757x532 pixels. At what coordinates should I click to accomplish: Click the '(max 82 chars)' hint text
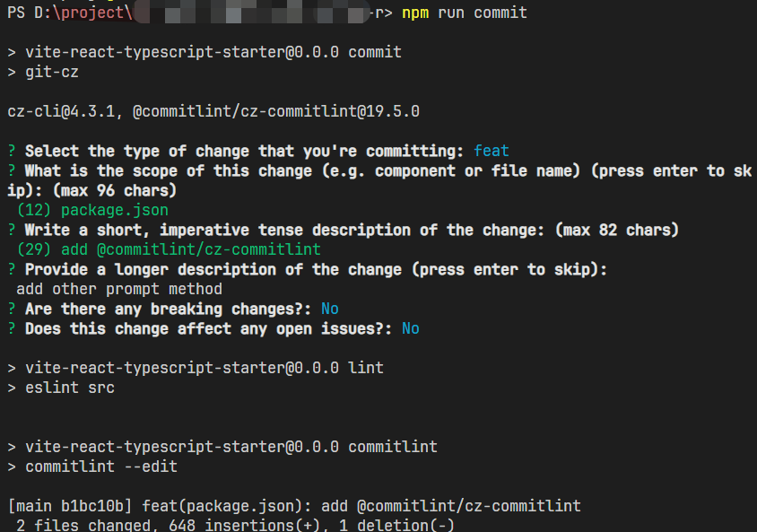(x=616, y=230)
